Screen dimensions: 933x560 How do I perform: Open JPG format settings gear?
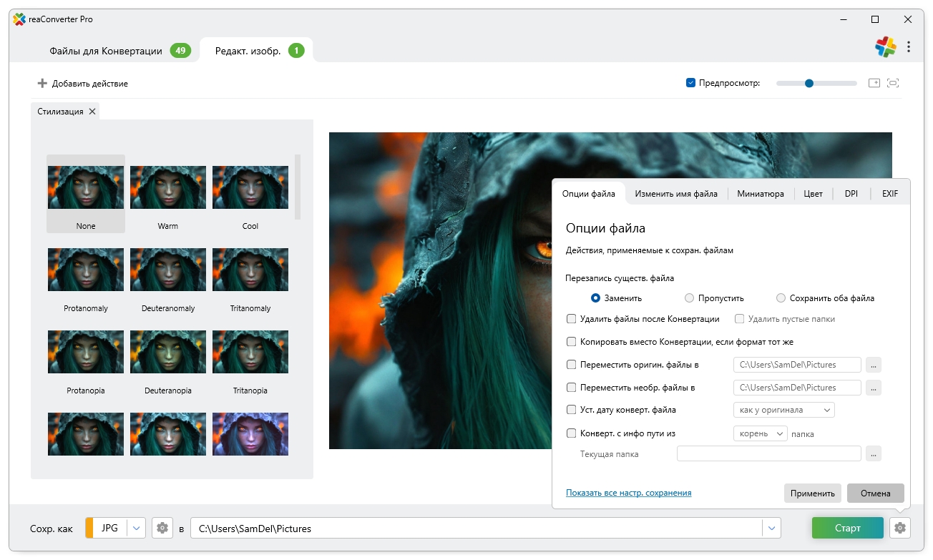pos(162,529)
